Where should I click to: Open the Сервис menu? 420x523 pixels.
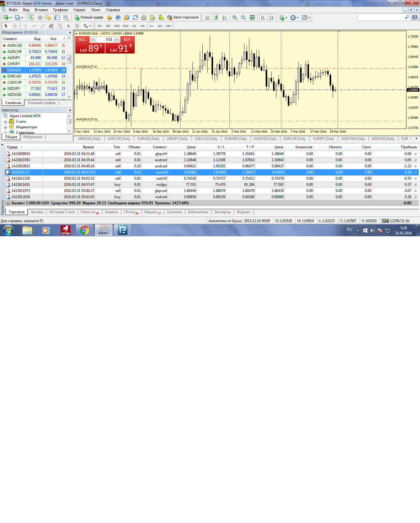coord(80,10)
